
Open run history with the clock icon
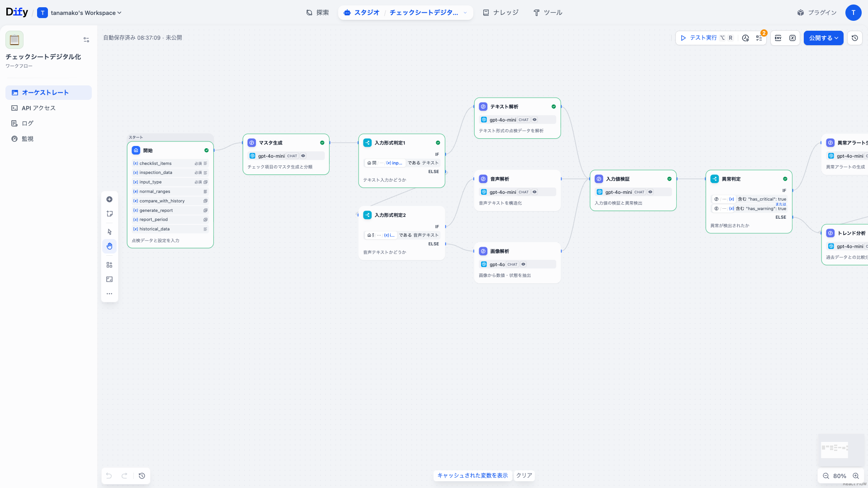[745, 38]
